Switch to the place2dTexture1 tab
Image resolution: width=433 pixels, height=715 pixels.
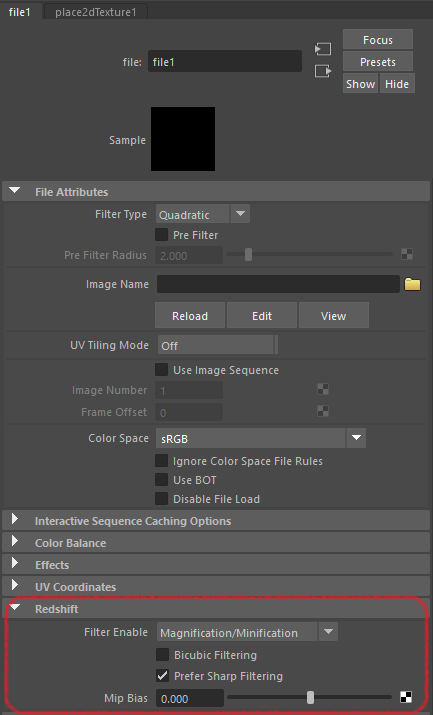(x=96, y=12)
